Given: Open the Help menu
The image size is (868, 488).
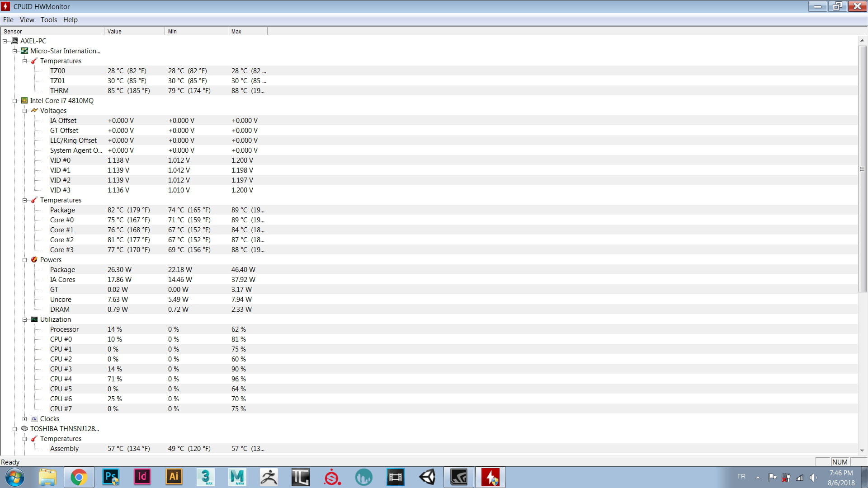Looking at the screenshot, I should [x=71, y=20].
